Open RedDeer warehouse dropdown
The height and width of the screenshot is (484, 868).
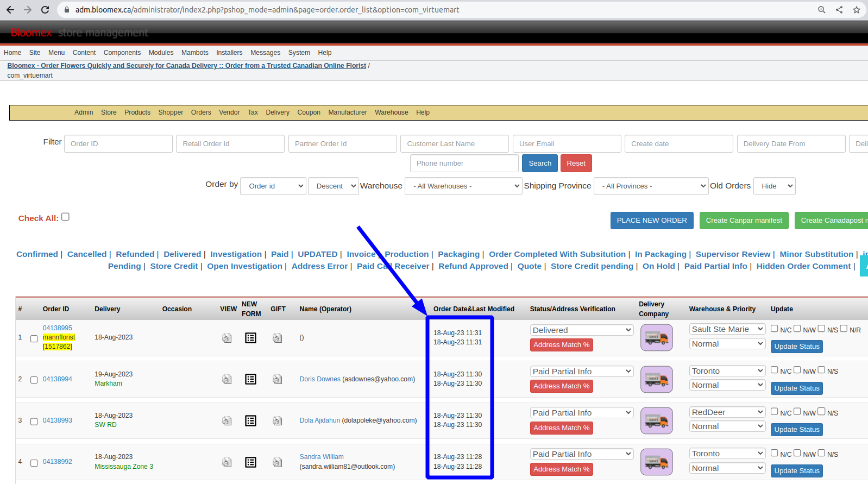[727, 412]
